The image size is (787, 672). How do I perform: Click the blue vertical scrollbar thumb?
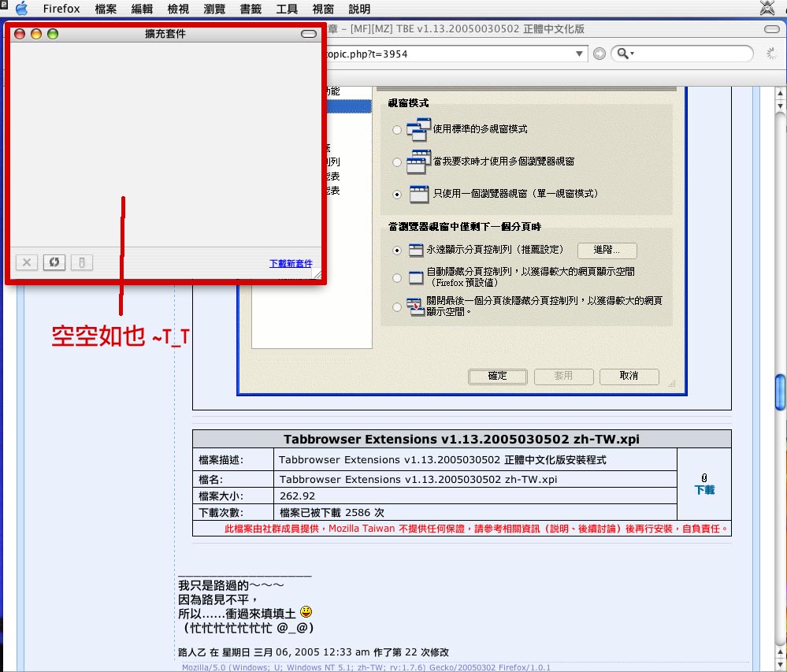(780, 392)
